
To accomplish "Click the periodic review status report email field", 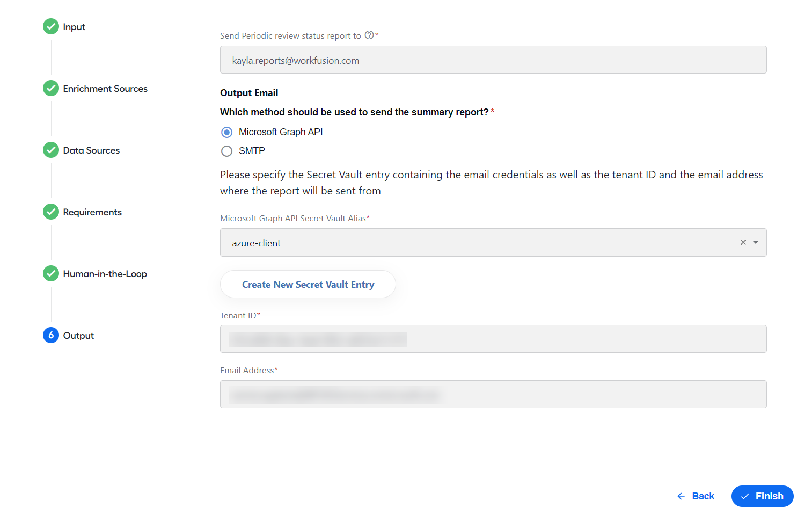I will (x=493, y=60).
